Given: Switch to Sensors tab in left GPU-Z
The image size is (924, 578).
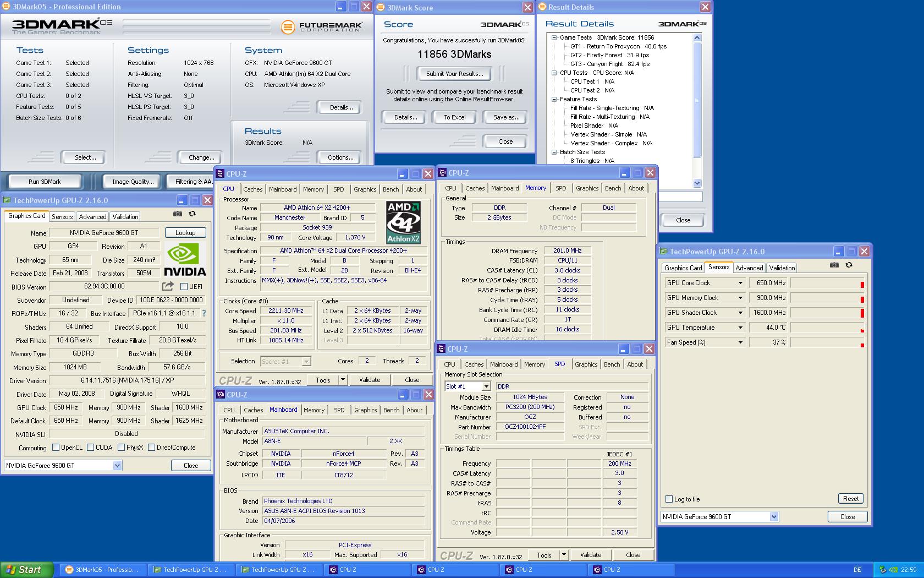Looking at the screenshot, I should tap(62, 217).
